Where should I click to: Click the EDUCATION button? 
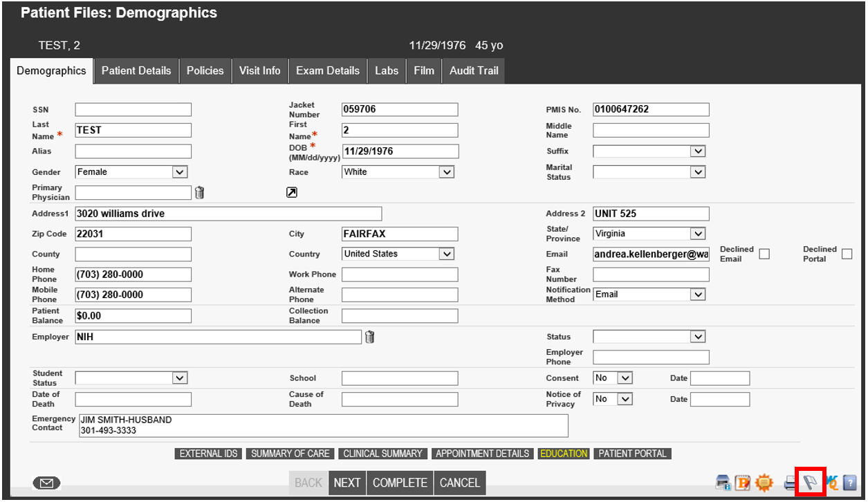pyautogui.click(x=564, y=454)
